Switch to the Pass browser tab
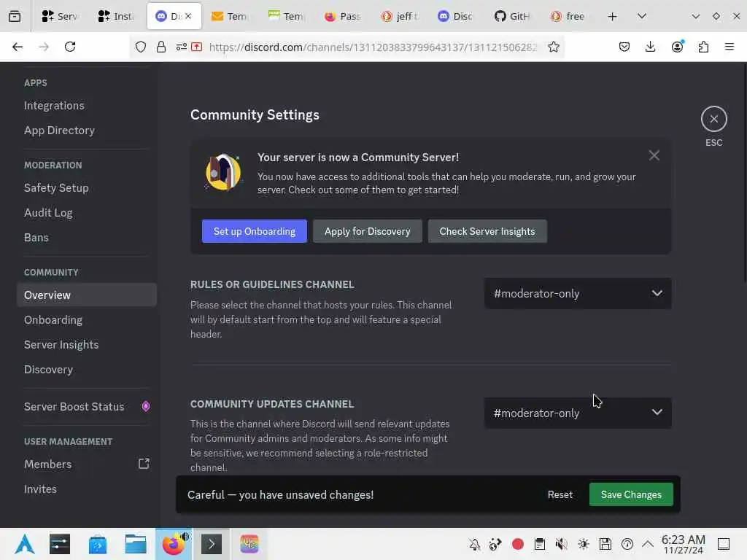The height and width of the screenshot is (560, 747). [x=343, y=17]
